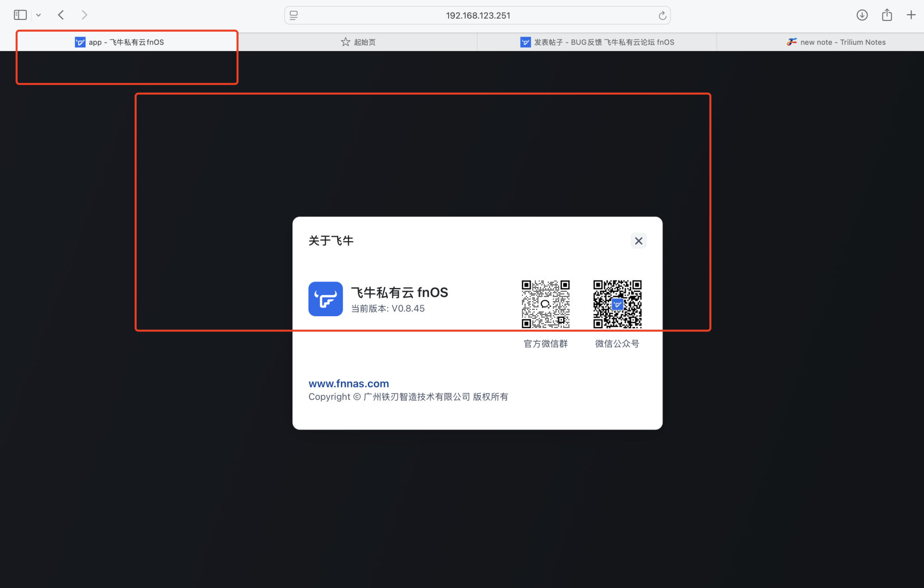This screenshot has height=588, width=924.
Task: Reload the page with the refresh icon
Action: tap(663, 16)
